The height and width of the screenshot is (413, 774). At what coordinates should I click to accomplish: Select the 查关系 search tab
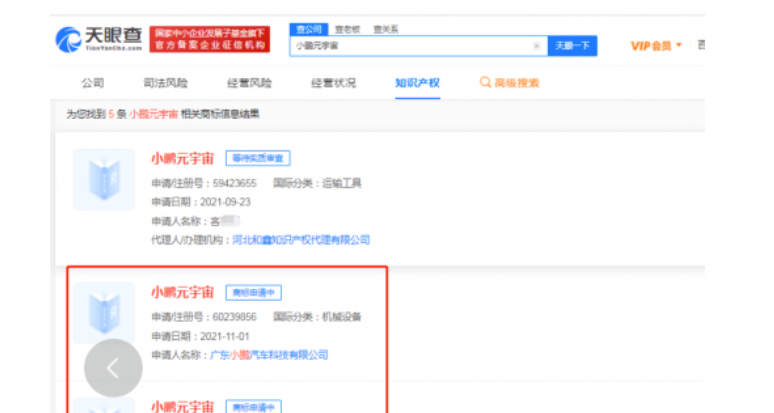click(386, 30)
